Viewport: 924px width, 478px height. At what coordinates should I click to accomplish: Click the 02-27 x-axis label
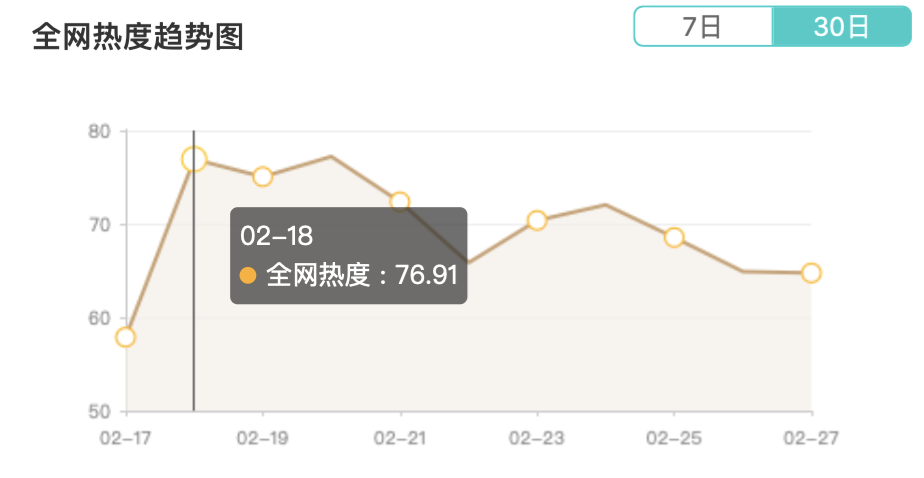point(811,438)
